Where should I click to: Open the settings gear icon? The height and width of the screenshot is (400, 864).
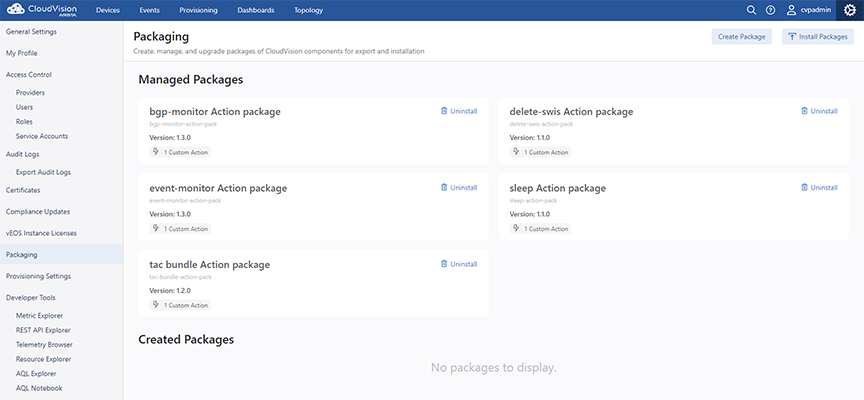tap(850, 10)
